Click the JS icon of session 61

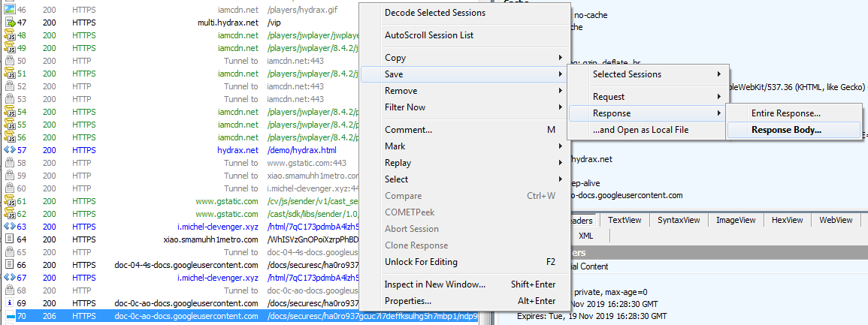10,201
